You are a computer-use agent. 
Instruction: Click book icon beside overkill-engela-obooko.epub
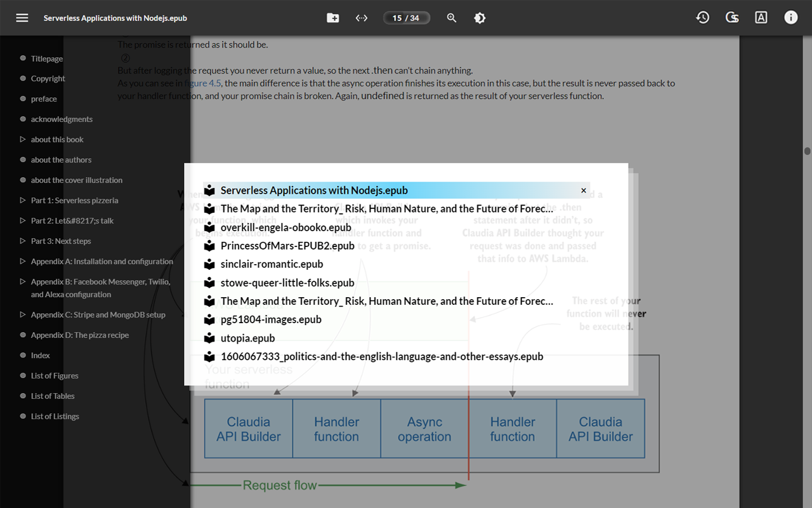pos(209,227)
